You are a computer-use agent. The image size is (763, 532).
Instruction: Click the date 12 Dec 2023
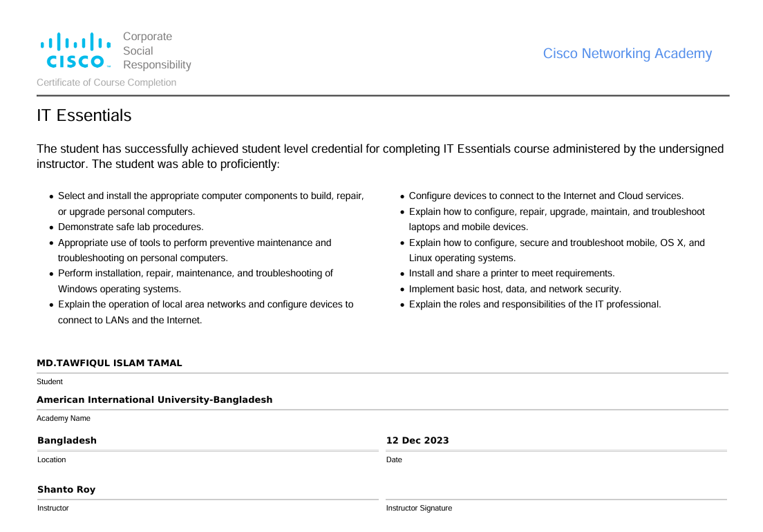(417, 441)
